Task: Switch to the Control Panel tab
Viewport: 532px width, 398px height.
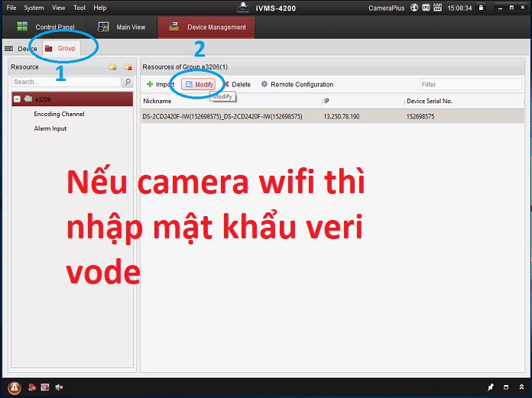Action: pyautogui.click(x=45, y=27)
